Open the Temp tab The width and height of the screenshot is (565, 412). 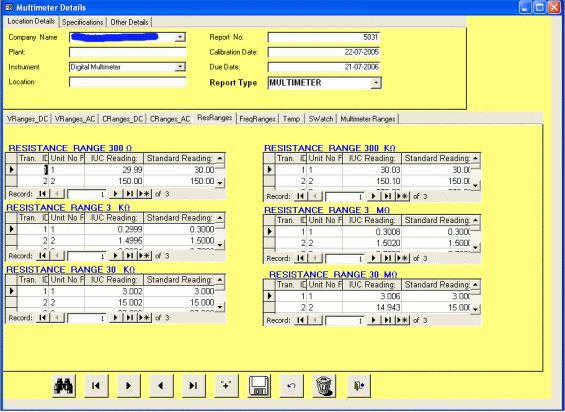click(x=292, y=119)
